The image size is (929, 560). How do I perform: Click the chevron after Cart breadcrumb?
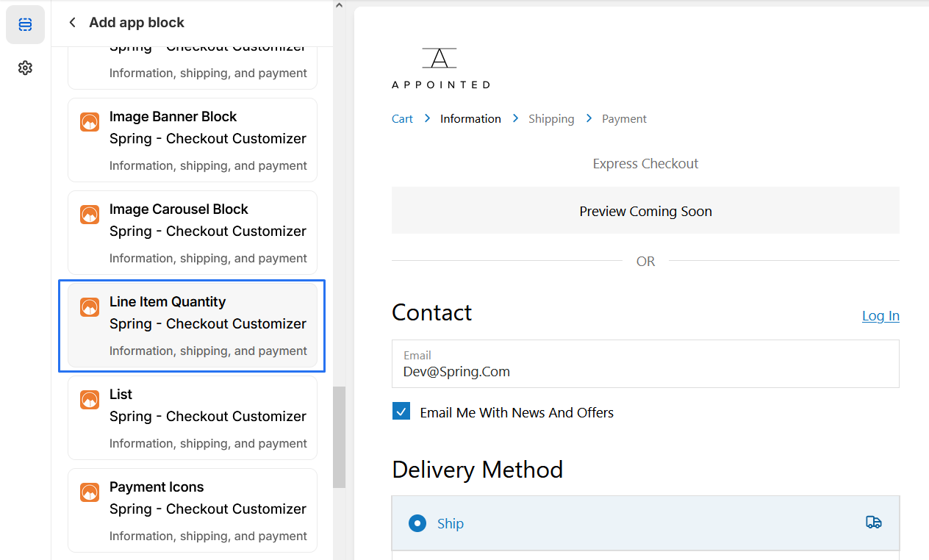click(x=427, y=118)
